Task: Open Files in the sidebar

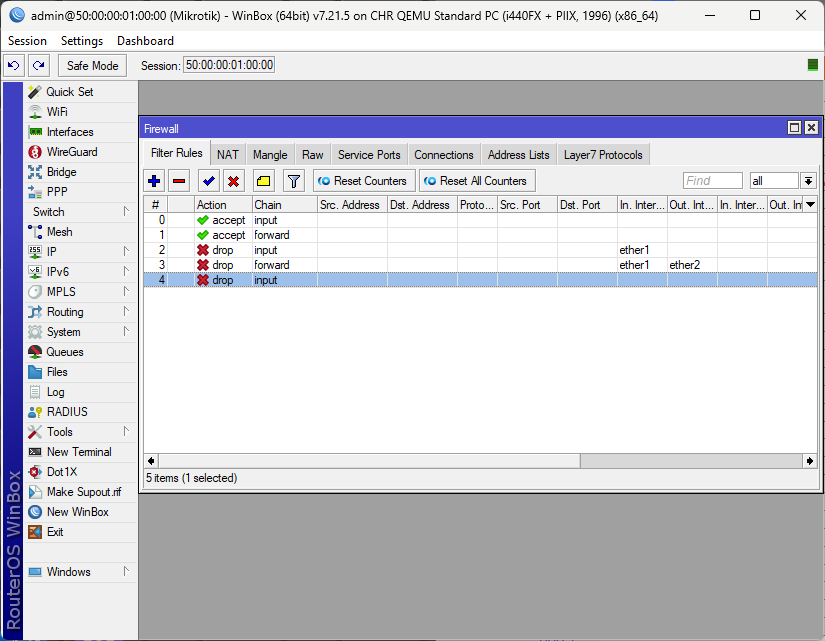Action: [x=81, y=372]
